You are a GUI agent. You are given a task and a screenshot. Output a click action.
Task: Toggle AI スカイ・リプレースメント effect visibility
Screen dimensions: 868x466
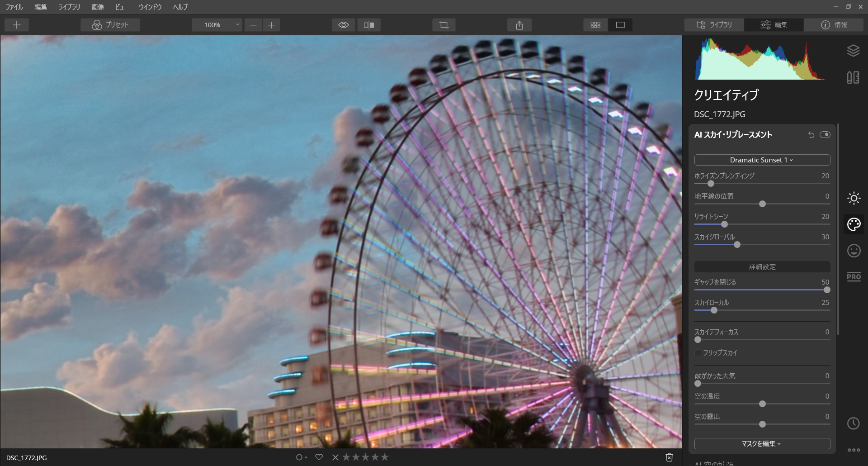tap(825, 135)
